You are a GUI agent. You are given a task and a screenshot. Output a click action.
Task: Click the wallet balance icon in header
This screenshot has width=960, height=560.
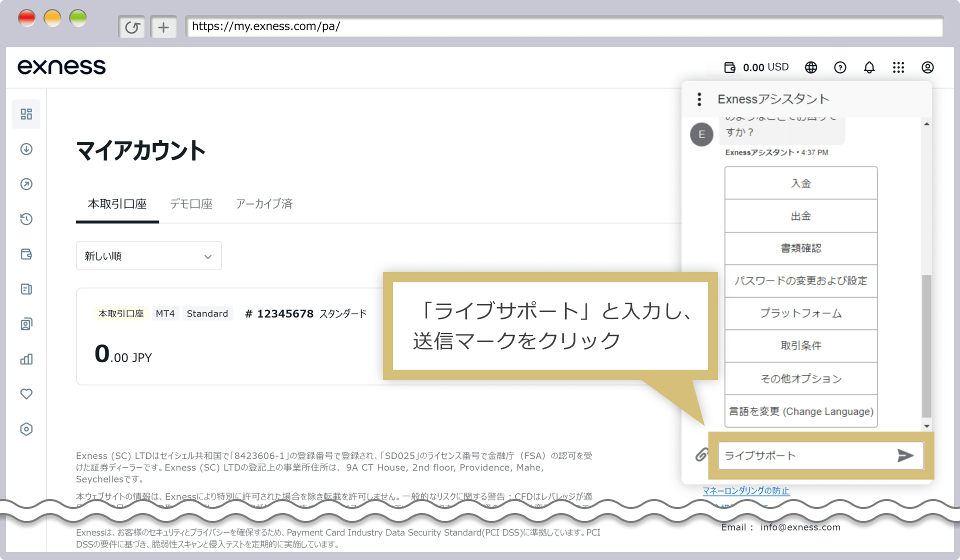click(x=730, y=67)
